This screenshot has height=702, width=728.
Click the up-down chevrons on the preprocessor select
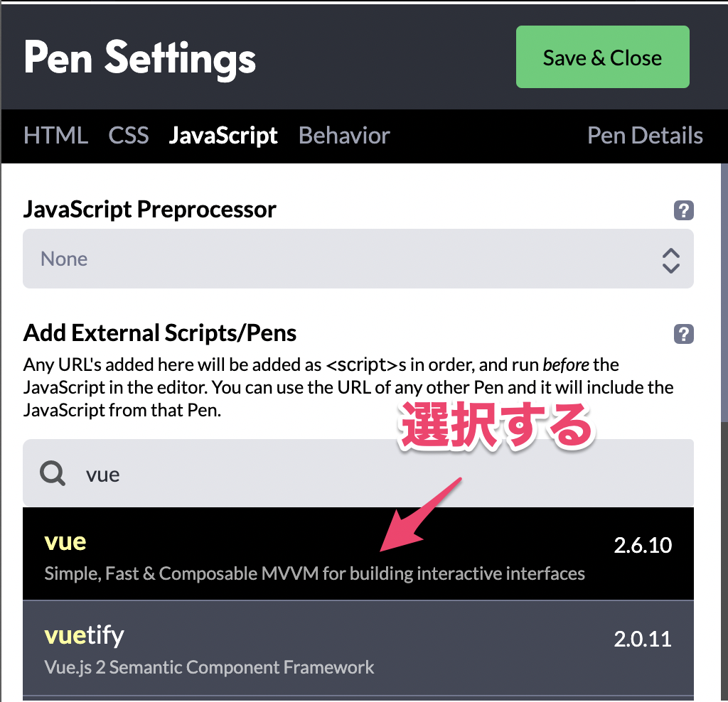tap(670, 260)
